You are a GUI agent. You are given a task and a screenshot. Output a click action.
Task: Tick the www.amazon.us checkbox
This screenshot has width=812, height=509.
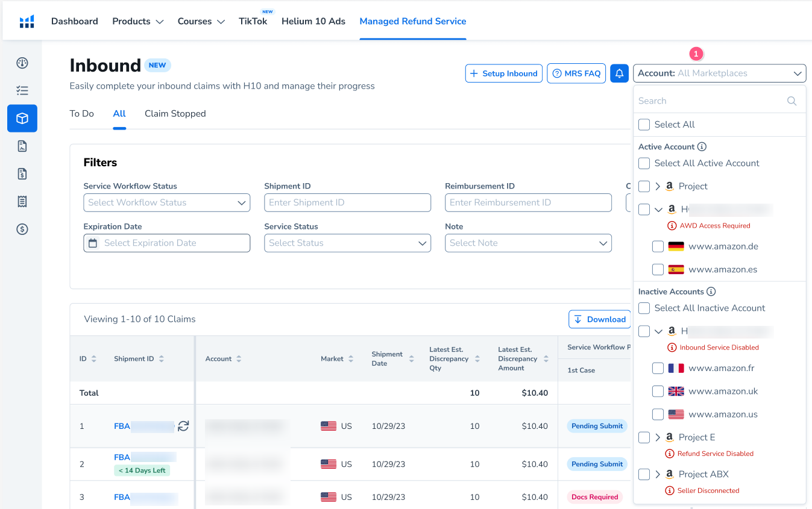coord(658,414)
